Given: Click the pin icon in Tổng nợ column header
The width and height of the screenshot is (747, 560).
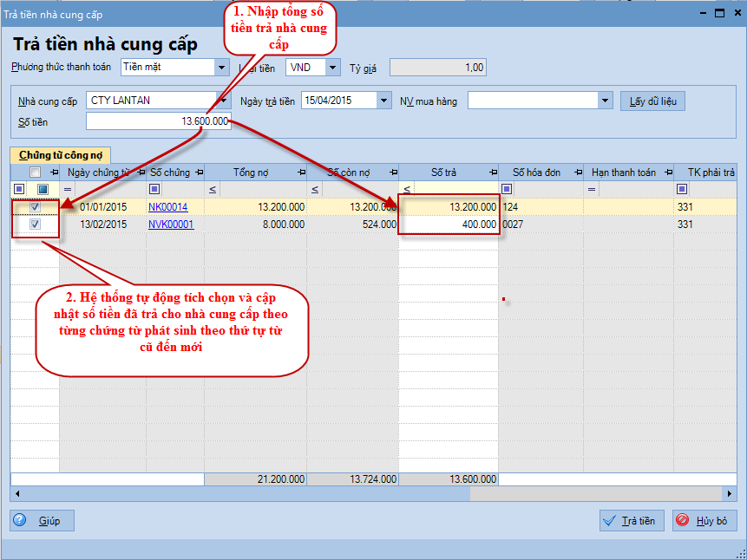Looking at the screenshot, I should [302, 173].
